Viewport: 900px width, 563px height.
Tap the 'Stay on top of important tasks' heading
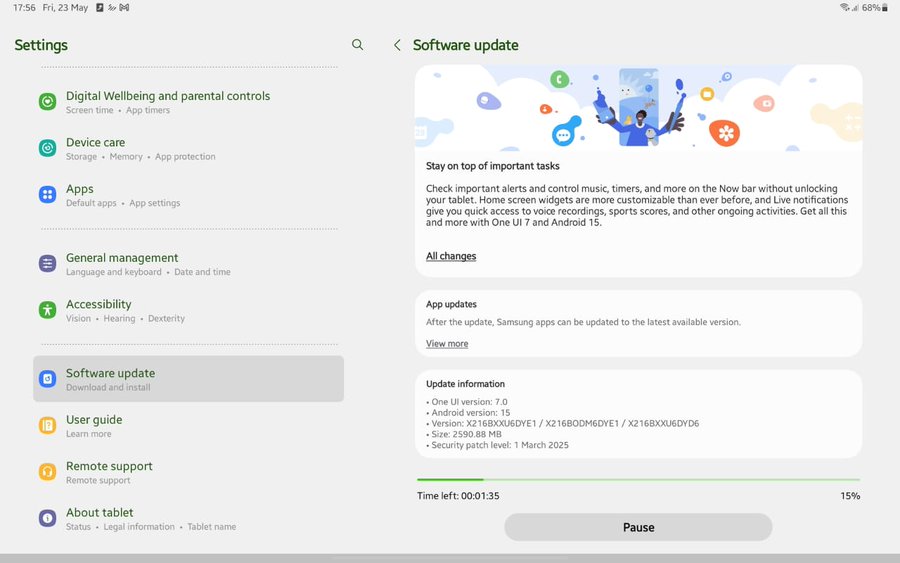pos(492,166)
